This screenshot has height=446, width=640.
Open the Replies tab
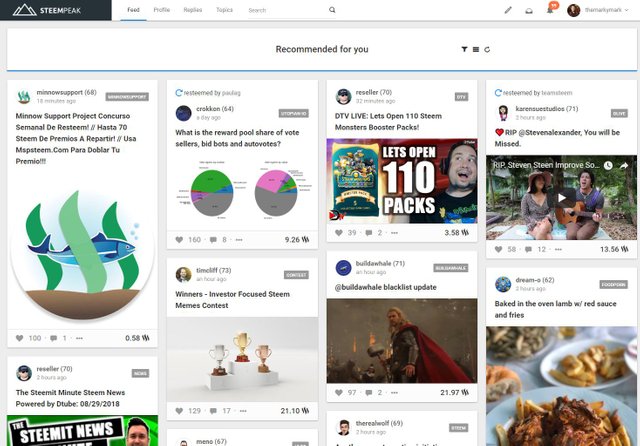pos(193,10)
